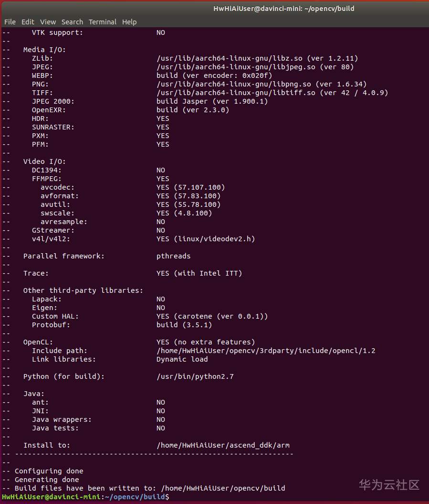Image resolution: width=429 pixels, height=504 pixels.
Task: Click the build files written path
Action: coord(223,488)
